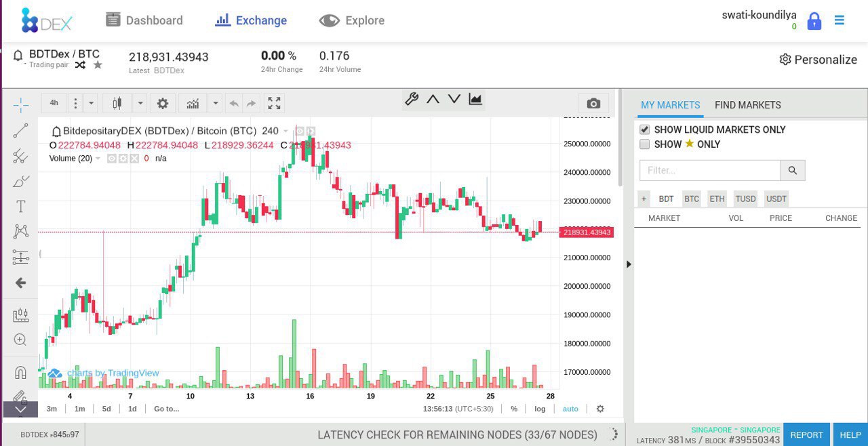Go to the Dashboard page
The image size is (868, 446).
pos(144,20)
